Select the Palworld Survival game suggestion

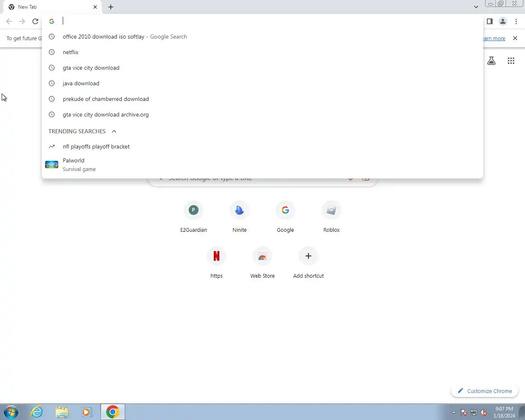click(262, 164)
